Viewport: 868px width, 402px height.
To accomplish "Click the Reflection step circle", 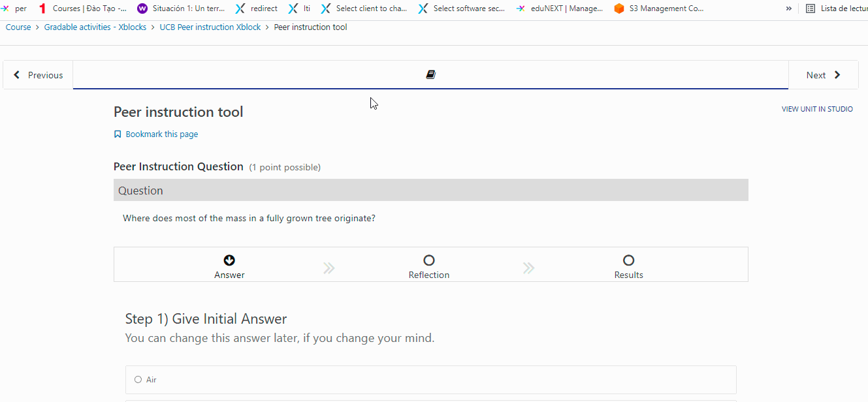I will [x=429, y=260].
